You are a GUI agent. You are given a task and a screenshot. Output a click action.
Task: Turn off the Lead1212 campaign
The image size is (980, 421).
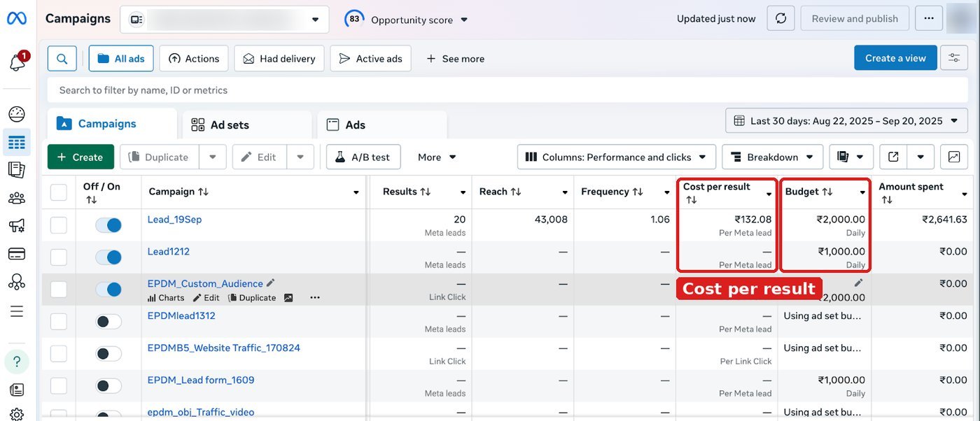pos(108,257)
